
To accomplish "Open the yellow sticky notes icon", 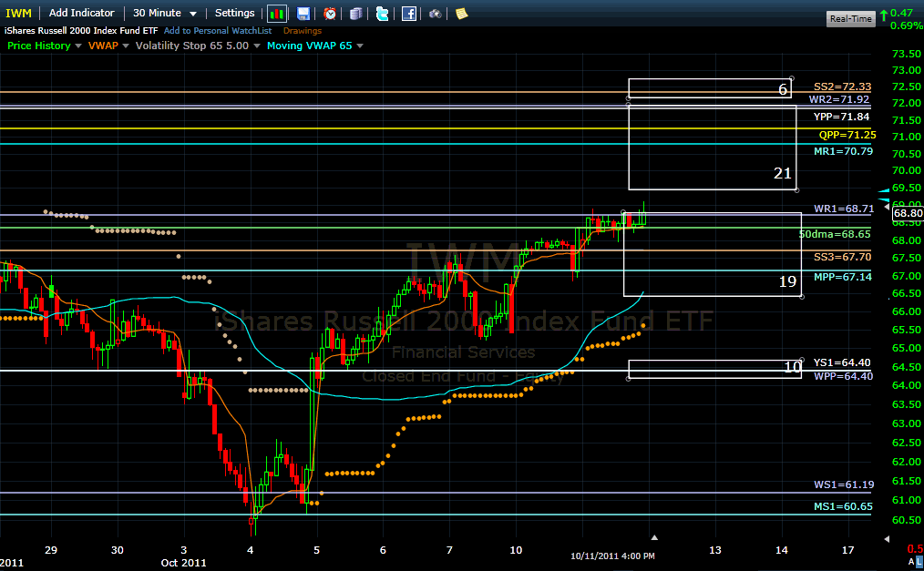I will 461,14.
